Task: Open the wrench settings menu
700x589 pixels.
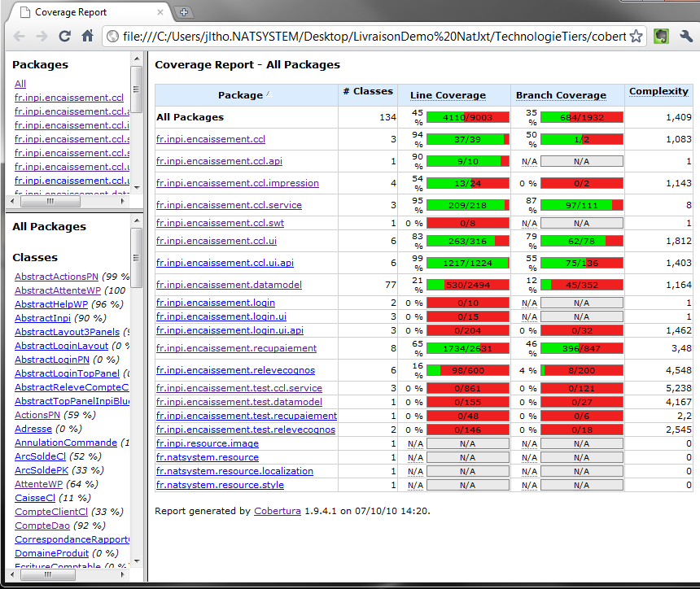Action: [685, 37]
